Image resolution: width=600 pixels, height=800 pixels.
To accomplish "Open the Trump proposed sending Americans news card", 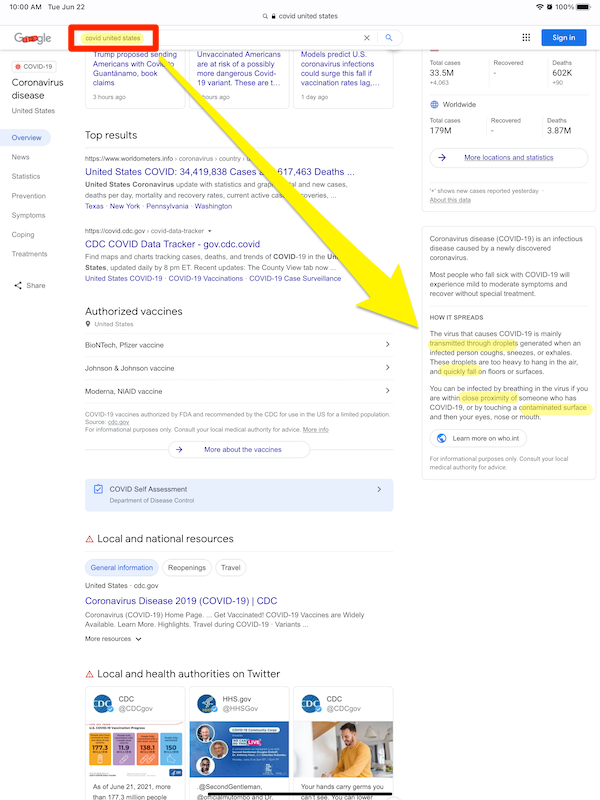I will click(135, 77).
